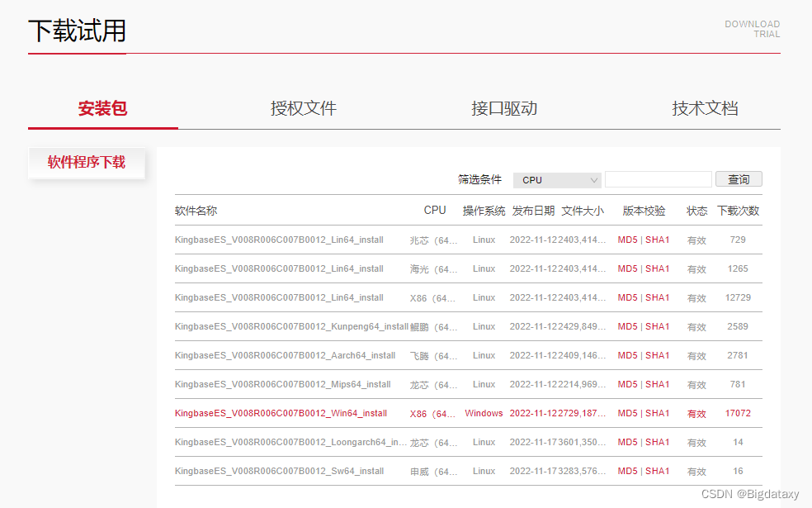Switch to the 接口驱动 tab
Screen dimensions: 812x508
pyautogui.click(x=504, y=108)
